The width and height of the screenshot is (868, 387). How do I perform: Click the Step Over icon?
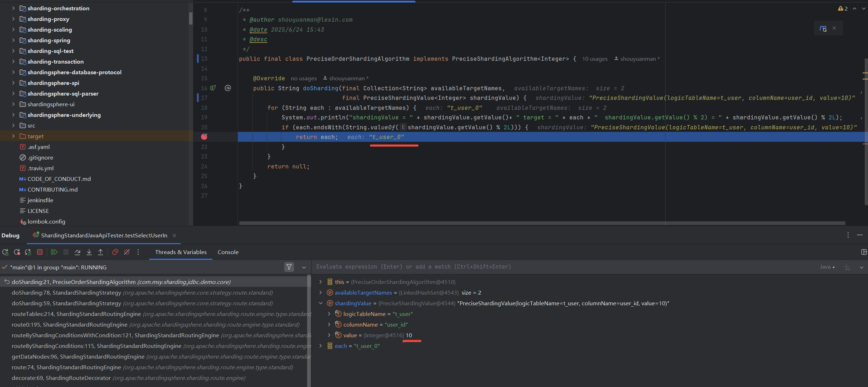(77, 252)
